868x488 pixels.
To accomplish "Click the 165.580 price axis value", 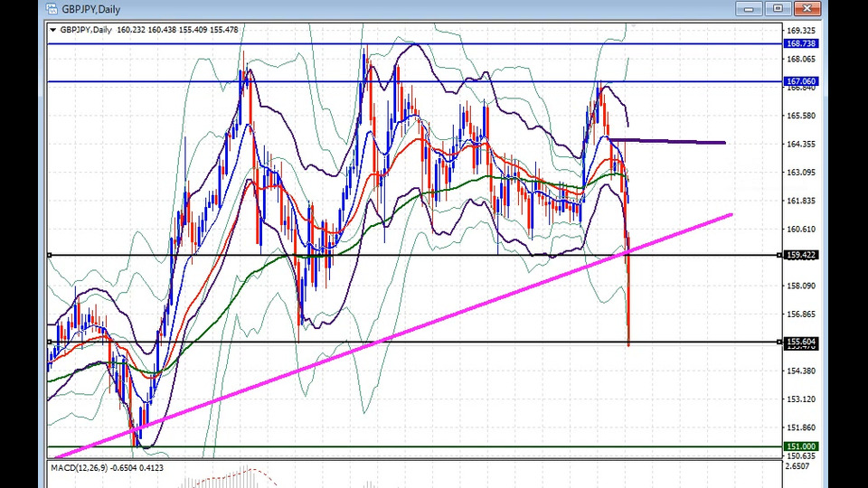I will point(801,116).
